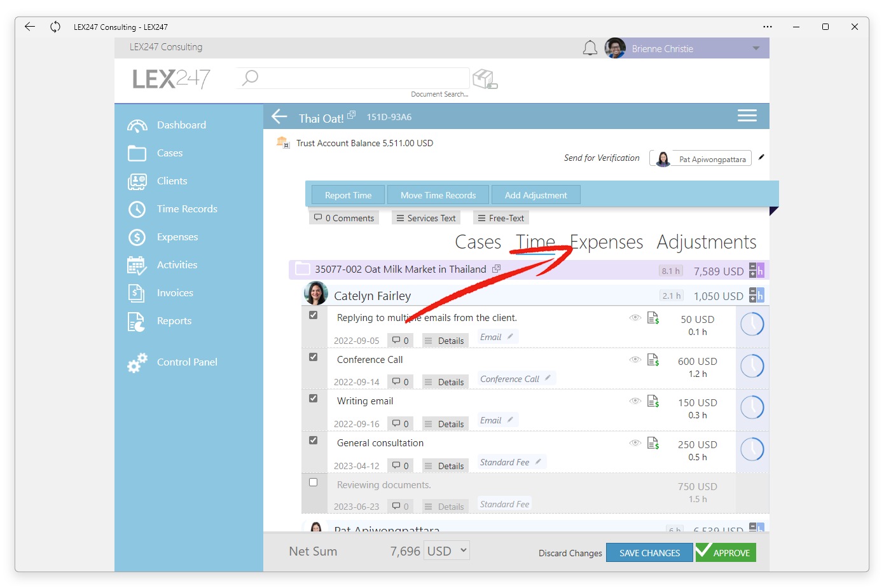
Task: Uncheck the General consultation record
Action: [x=313, y=441]
